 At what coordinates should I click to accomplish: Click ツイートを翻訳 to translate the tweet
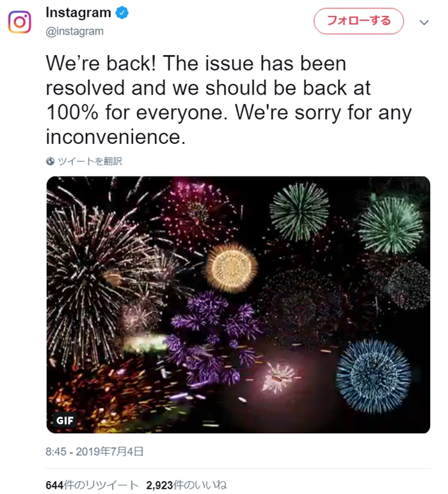[90, 161]
